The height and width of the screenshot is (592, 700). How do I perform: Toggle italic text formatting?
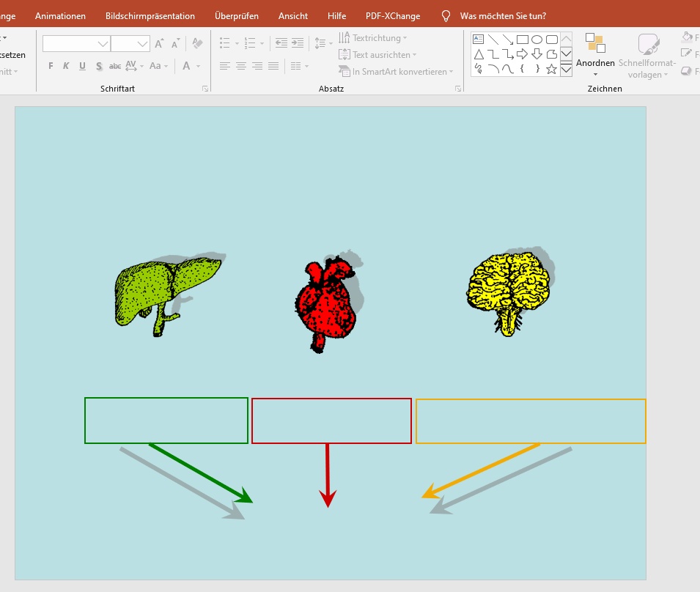coord(66,66)
